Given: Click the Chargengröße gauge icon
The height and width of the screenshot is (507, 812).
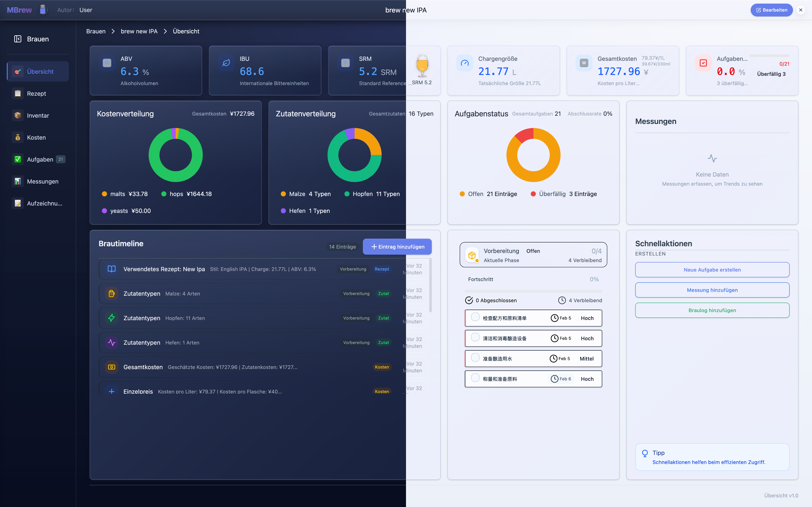Looking at the screenshot, I should pos(465,63).
